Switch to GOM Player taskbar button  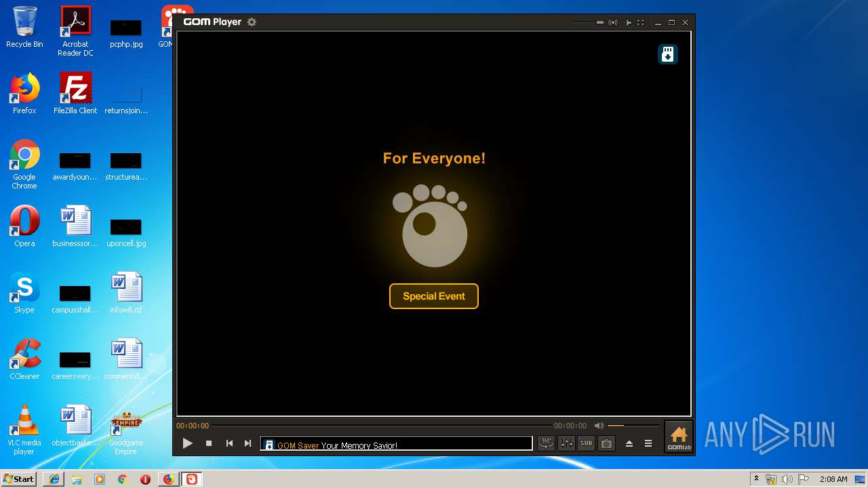192,479
